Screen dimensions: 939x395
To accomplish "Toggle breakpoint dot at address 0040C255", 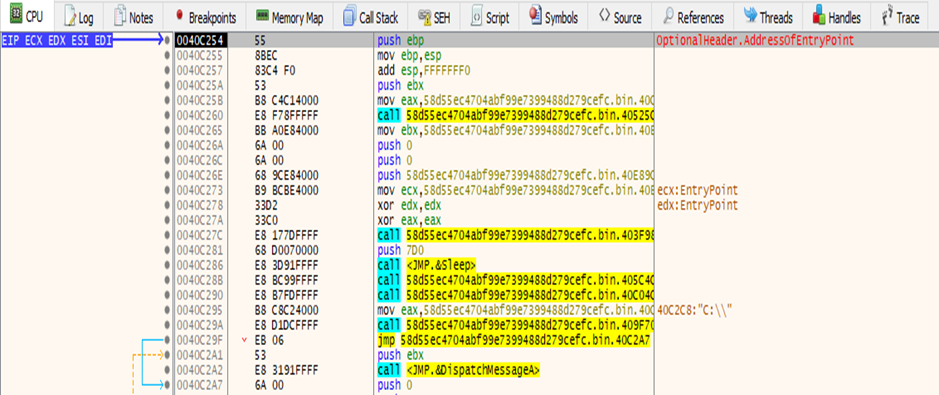I will click(167, 55).
